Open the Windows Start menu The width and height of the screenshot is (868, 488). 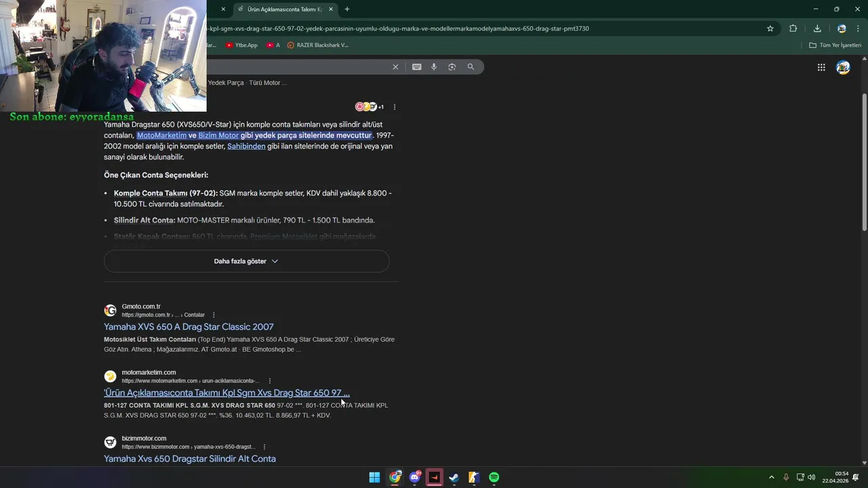pos(374,477)
